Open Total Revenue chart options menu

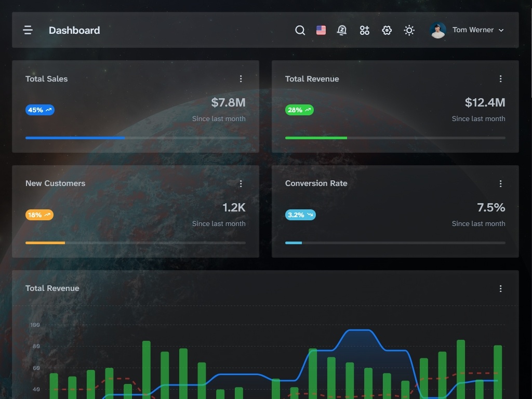click(500, 288)
